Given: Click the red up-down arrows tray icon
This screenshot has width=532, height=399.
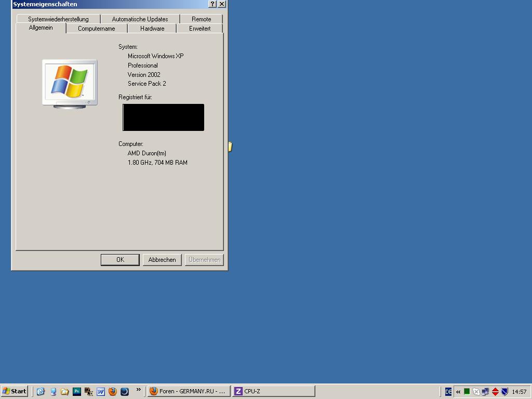Looking at the screenshot, I should point(495,392).
